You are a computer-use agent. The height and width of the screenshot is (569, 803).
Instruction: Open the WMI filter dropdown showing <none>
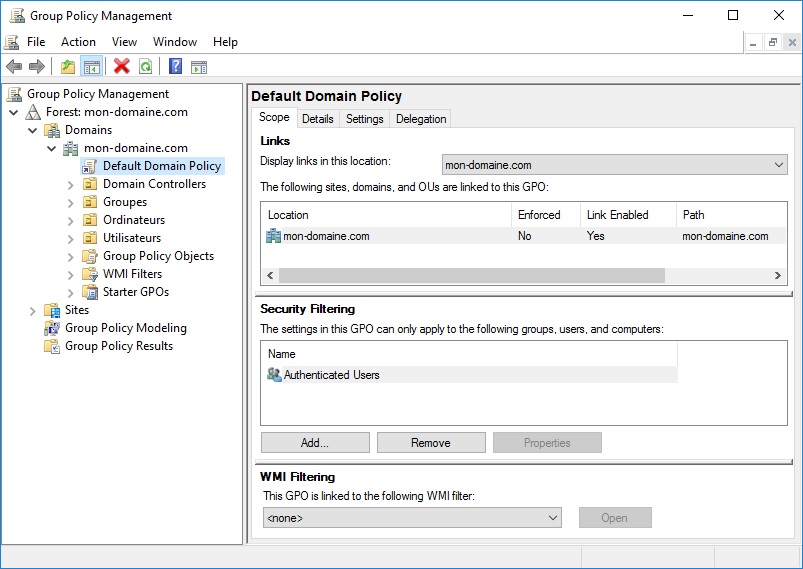(412, 518)
